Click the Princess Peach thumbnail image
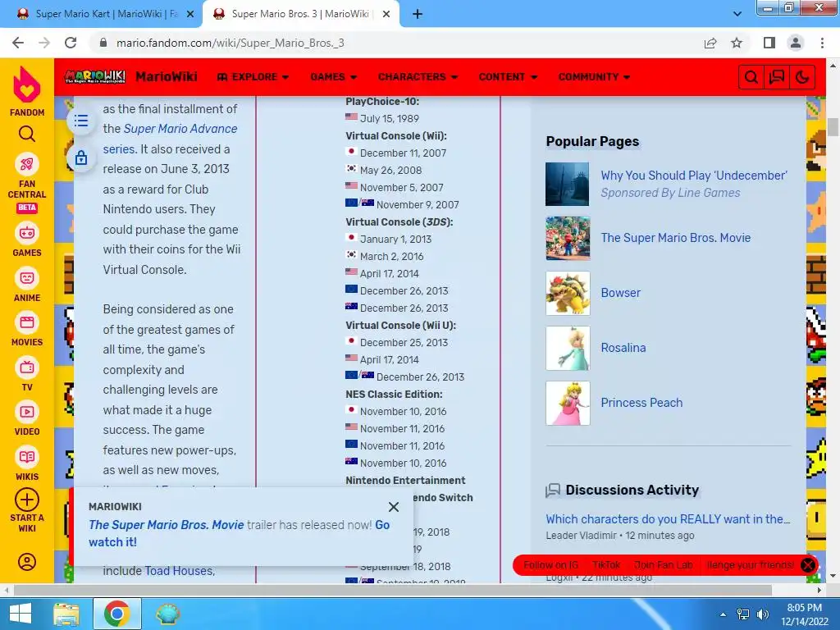 point(568,404)
